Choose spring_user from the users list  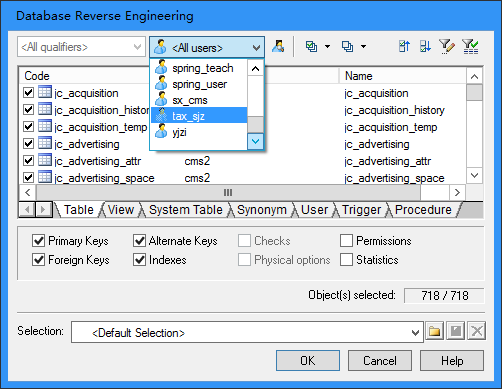coord(199,84)
